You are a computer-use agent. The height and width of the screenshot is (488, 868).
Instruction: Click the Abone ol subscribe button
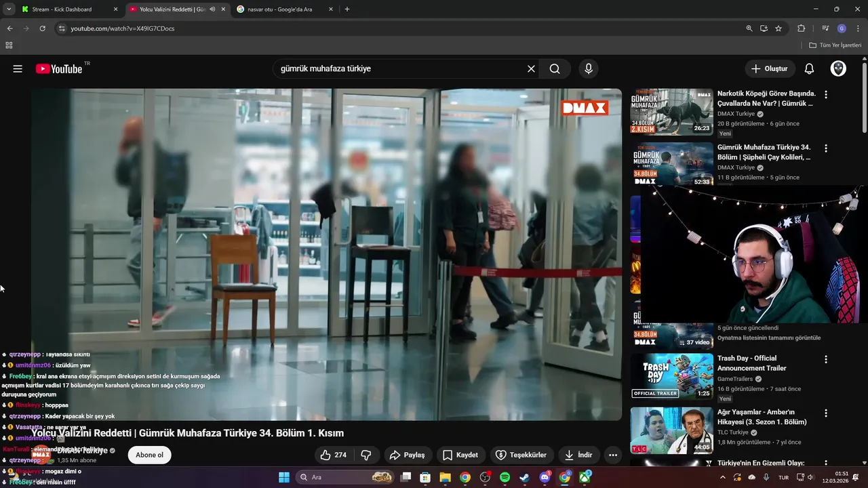pos(149,455)
